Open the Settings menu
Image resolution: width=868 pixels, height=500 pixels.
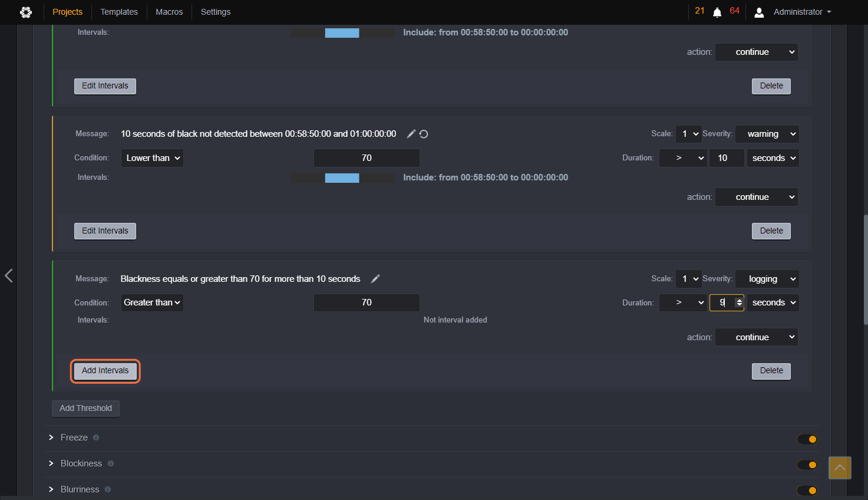(216, 12)
